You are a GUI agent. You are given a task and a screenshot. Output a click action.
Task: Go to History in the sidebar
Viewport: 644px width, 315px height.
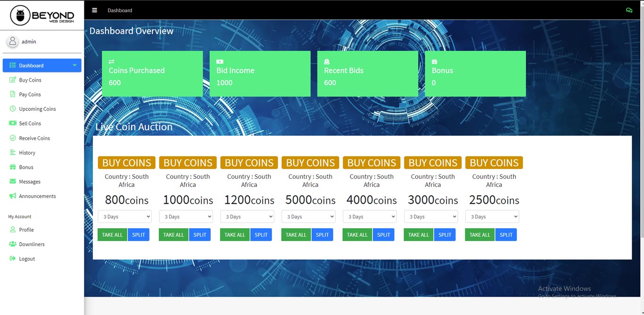pos(27,153)
